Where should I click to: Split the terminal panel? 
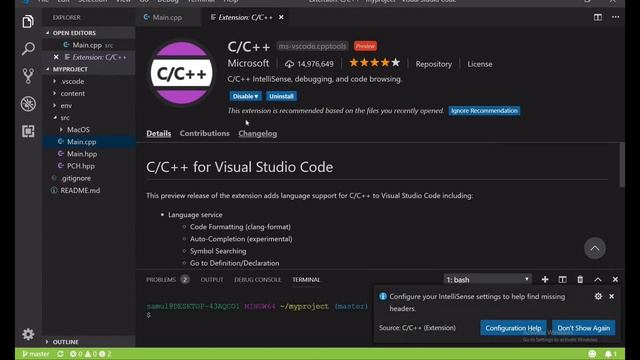(x=562, y=280)
